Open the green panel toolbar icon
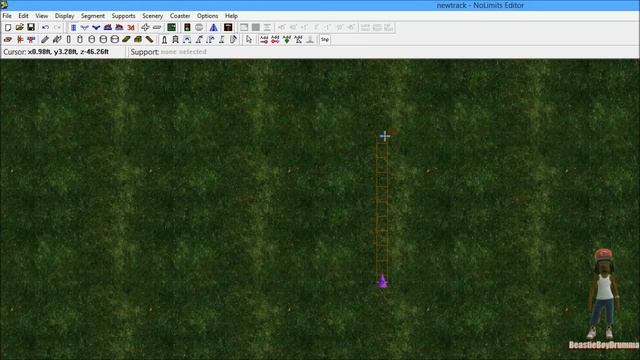Viewport: 640px width, 360px height. click(x=171, y=27)
